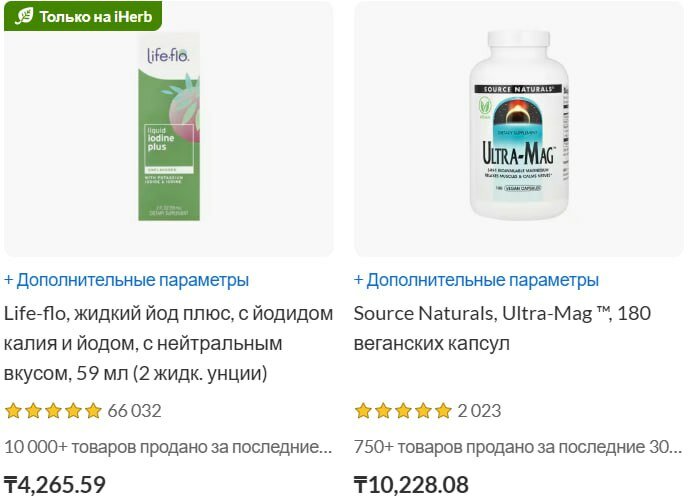This screenshot has width=688, height=499.
Task: View the 2 023 reviews count
Action: click(479, 411)
